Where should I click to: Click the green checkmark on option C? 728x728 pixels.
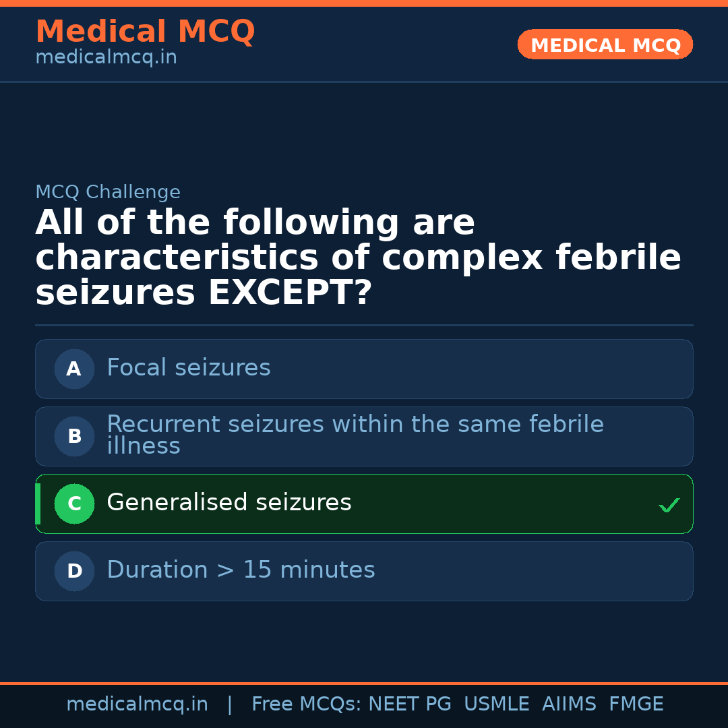pyautogui.click(x=669, y=505)
